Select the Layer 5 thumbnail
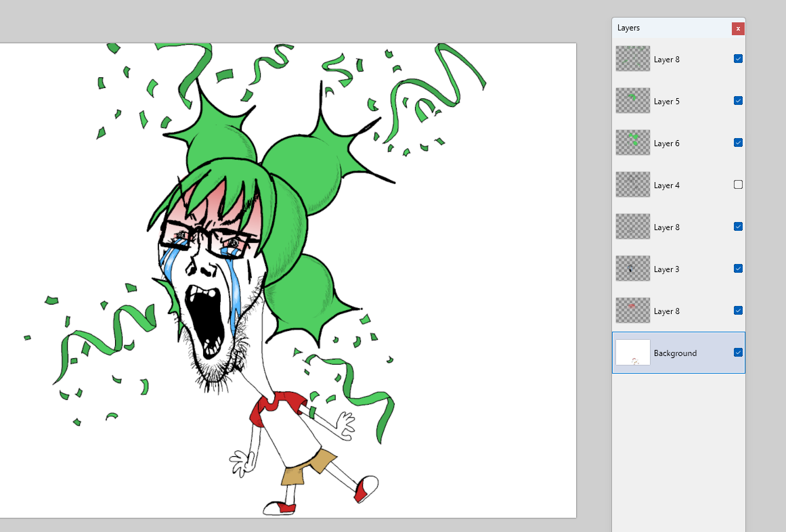Viewport: 786px width, 532px height. coord(632,101)
